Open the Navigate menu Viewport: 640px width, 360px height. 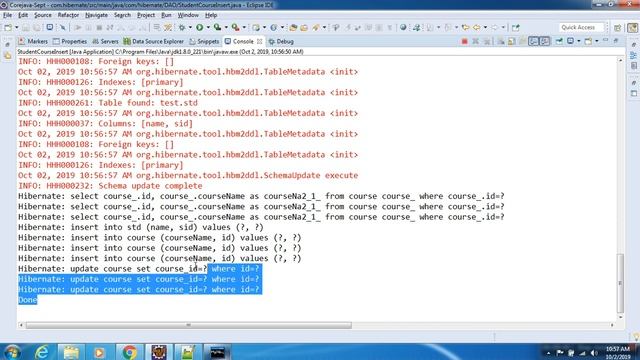click(96, 15)
